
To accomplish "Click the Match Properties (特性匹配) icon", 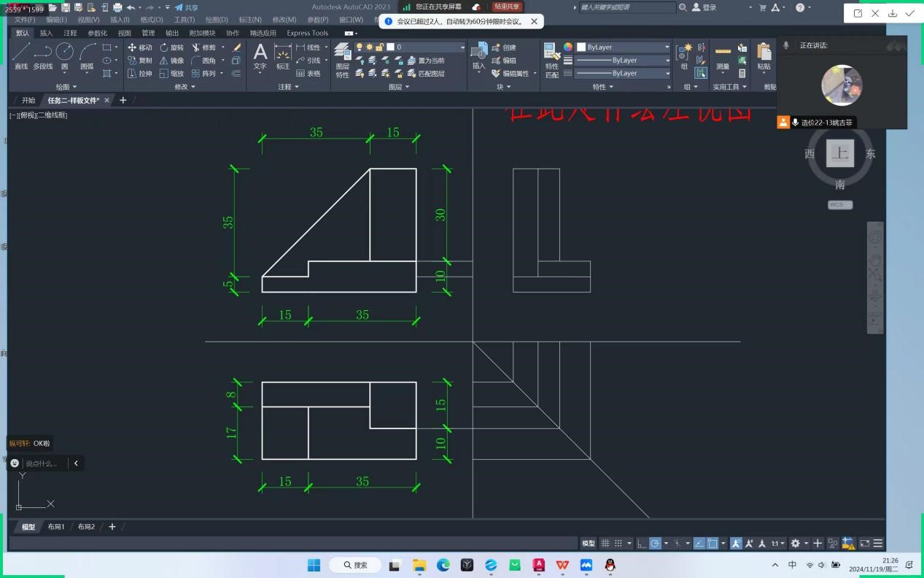I will pos(551,60).
